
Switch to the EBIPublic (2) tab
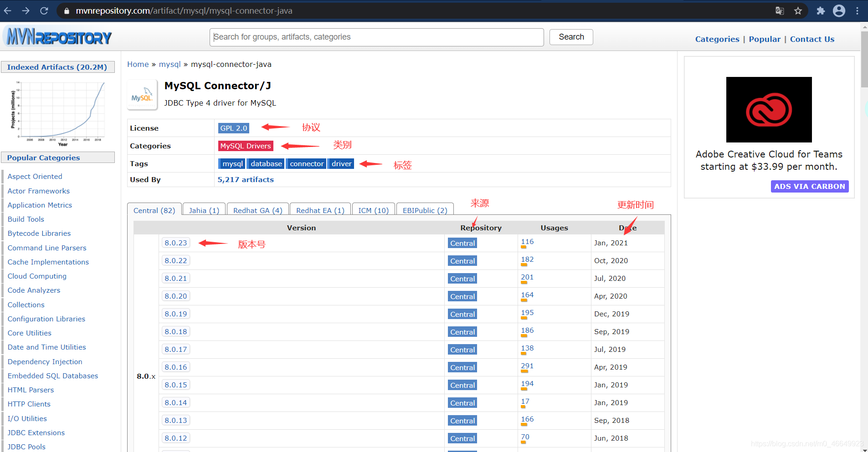tap(425, 210)
